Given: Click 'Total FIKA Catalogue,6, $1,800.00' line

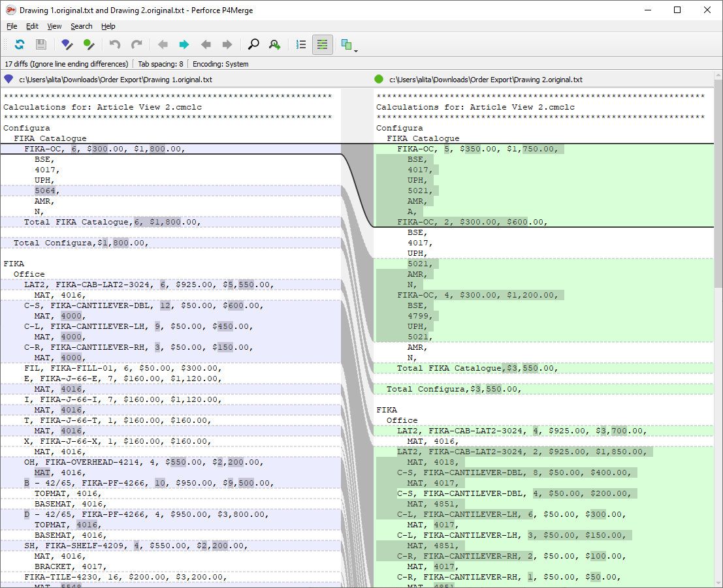Looking at the screenshot, I should (x=112, y=222).
